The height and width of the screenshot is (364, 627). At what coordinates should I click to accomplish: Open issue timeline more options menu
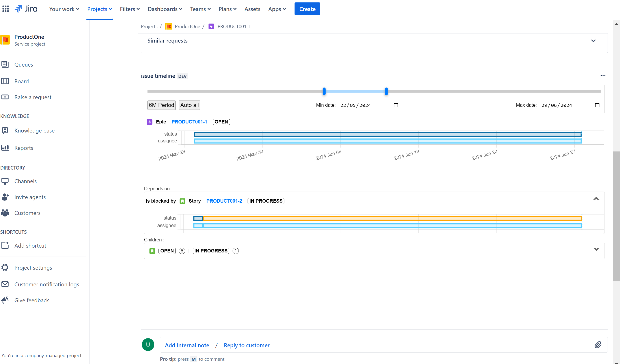coord(603,76)
